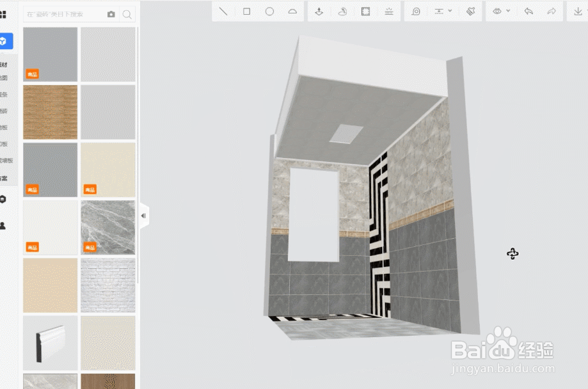Select the material paint brush tool
Viewport: 588px width, 389px height.
(471, 12)
